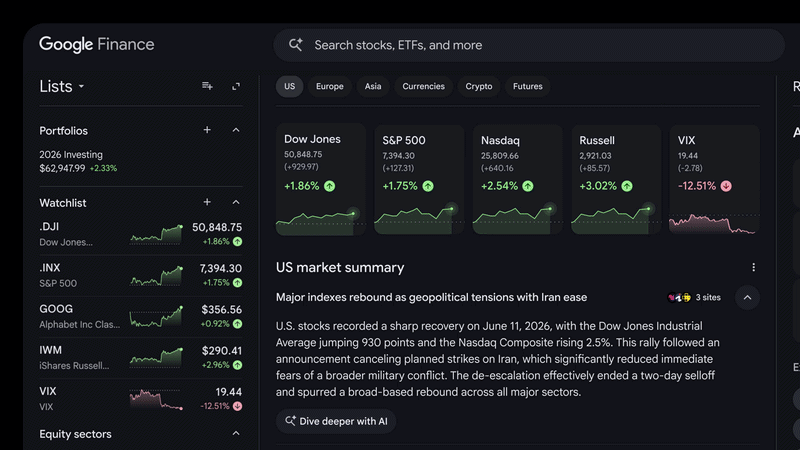This screenshot has width=800, height=450.
Task: Click the Dive deeper with AI button
Action: [x=336, y=421]
